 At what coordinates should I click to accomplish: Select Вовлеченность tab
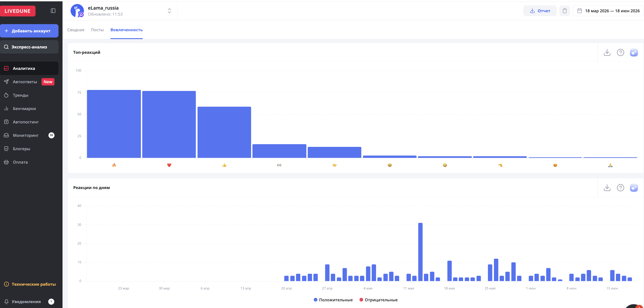[x=126, y=30]
